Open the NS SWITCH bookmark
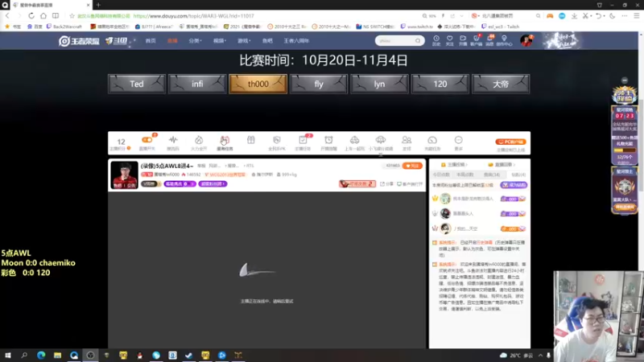This screenshot has height=362, width=644. tap(375, 27)
